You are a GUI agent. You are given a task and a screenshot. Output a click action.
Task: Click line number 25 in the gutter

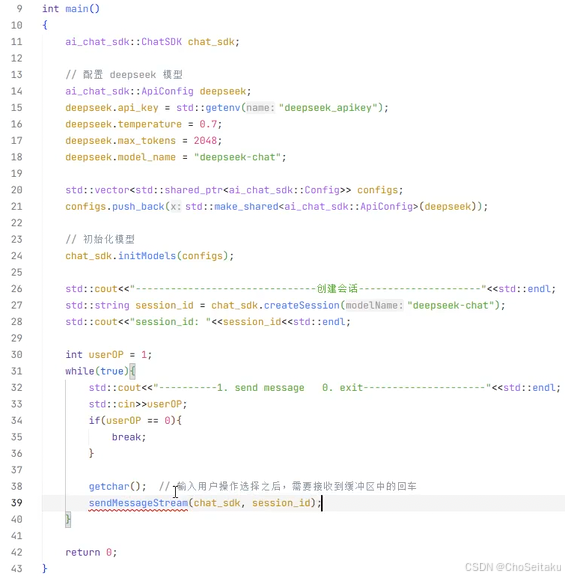tap(16, 272)
